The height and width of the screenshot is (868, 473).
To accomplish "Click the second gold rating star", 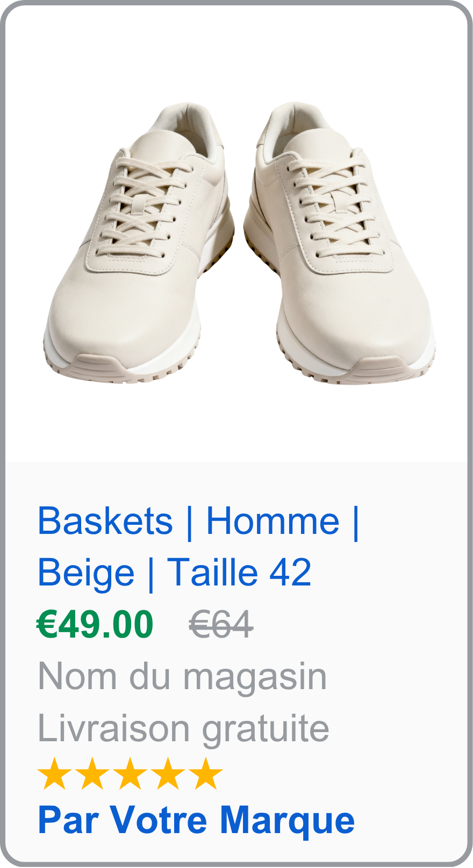I will click(92, 774).
